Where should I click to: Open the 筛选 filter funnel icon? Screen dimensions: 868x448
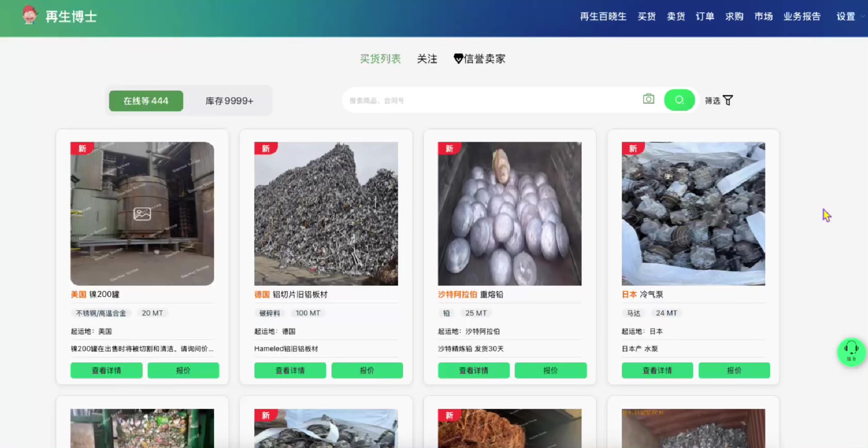pos(728,100)
